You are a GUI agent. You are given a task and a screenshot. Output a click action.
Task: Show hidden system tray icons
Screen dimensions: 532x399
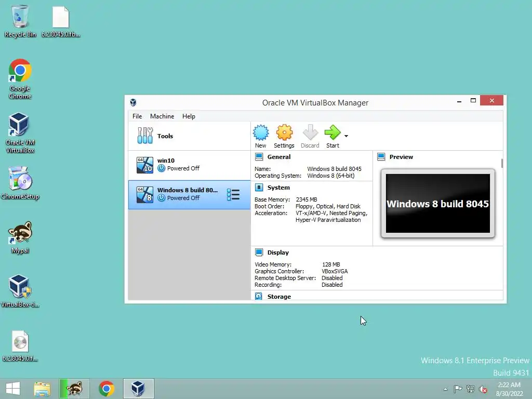445,389
